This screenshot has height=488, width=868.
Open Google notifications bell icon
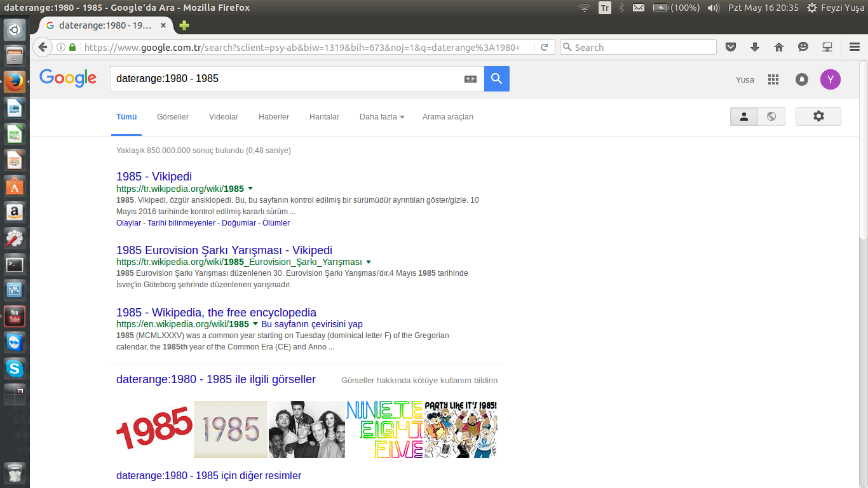tap(802, 79)
